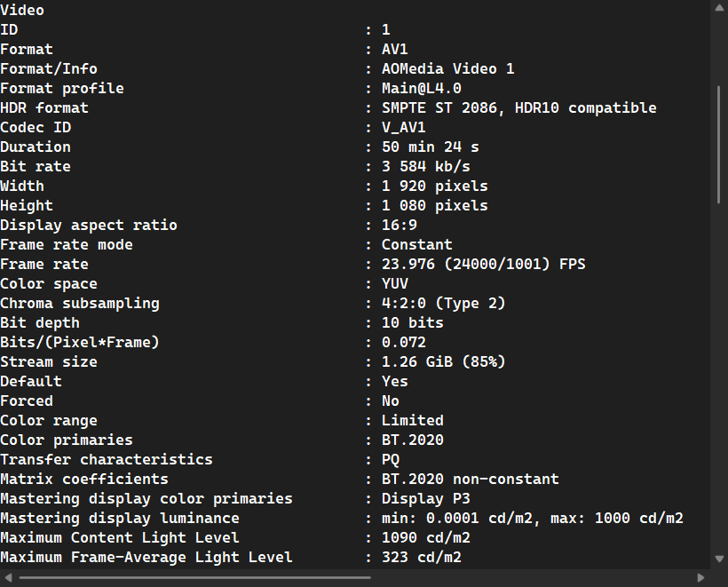The width and height of the screenshot is (728, 587).
Task: Click the horizontal scrollbar right arrow
Action: tap(701, 578)
